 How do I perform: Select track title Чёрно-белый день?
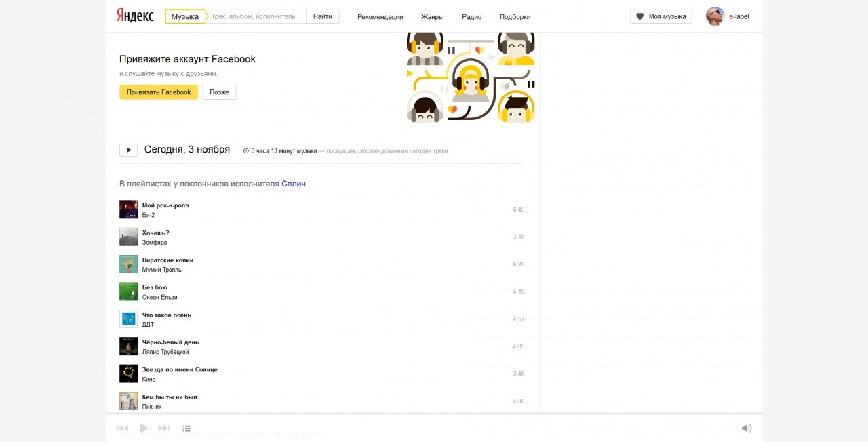(171, 342)
